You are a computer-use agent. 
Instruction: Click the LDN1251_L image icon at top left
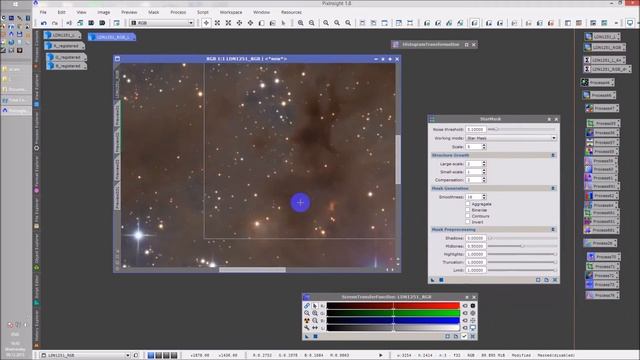pos(62,35)
